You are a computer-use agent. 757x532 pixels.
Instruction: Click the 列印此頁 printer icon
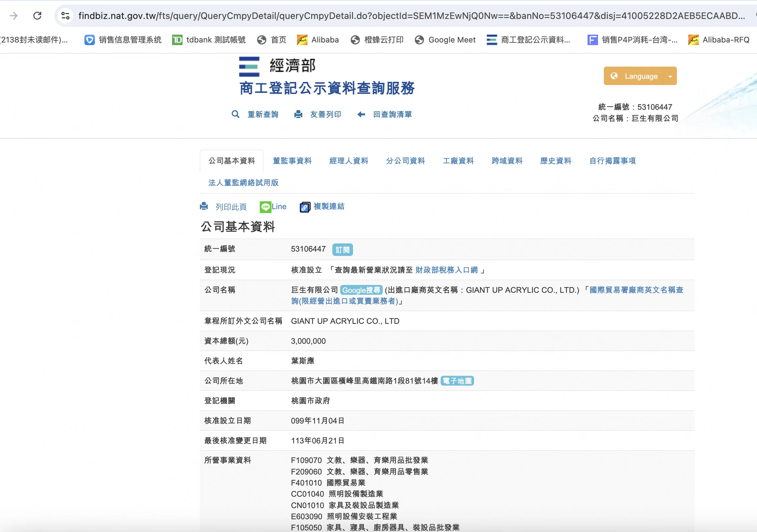click(204, 206)
